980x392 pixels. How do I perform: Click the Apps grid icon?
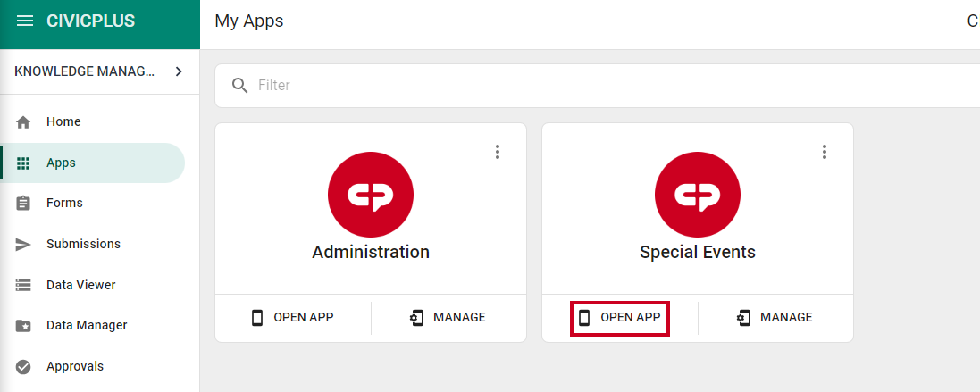[x=23, y=163]
